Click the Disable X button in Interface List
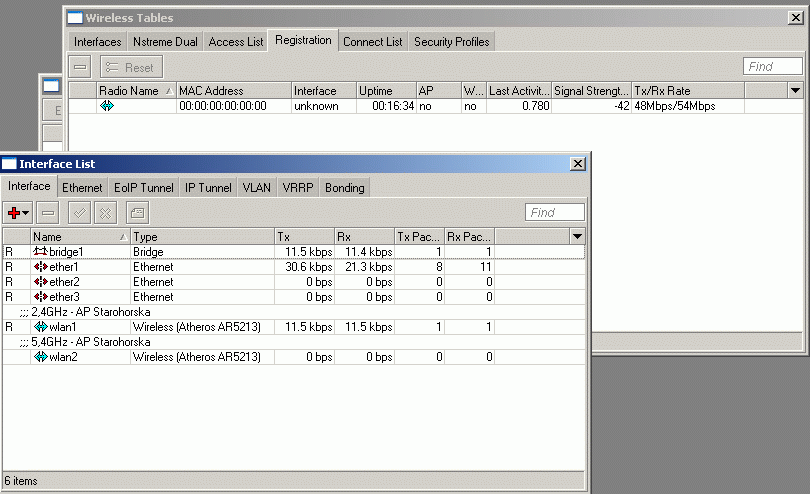 (x=105, y=213)
